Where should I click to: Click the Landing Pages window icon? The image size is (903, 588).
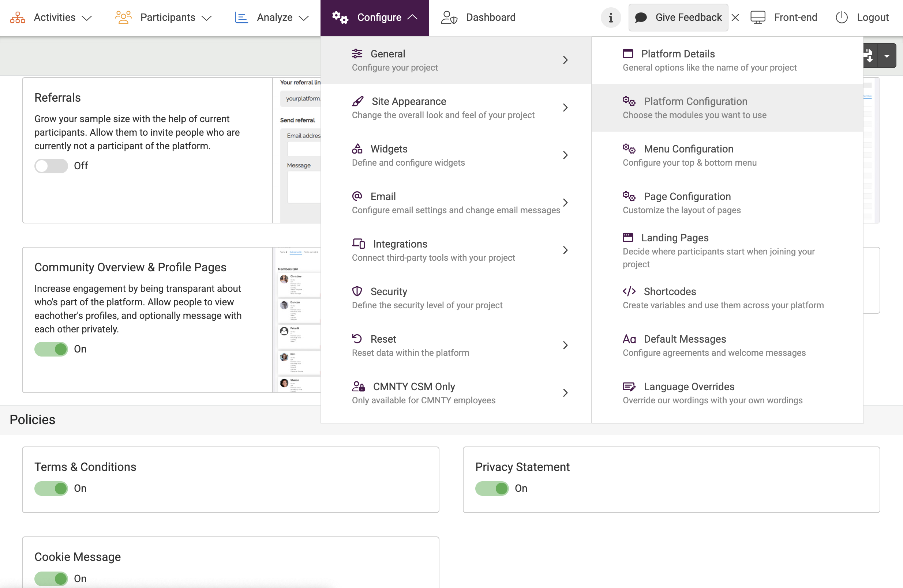pyautogui.click(x=628, y=237)
